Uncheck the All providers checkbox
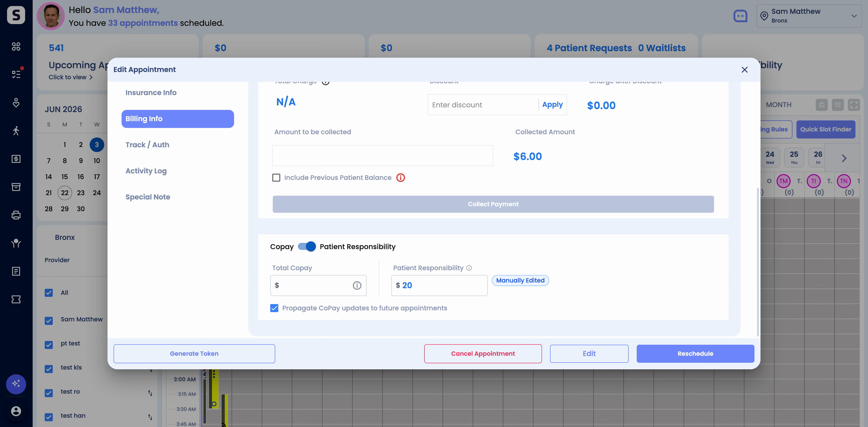868x427 pixels. click(48, 293)
